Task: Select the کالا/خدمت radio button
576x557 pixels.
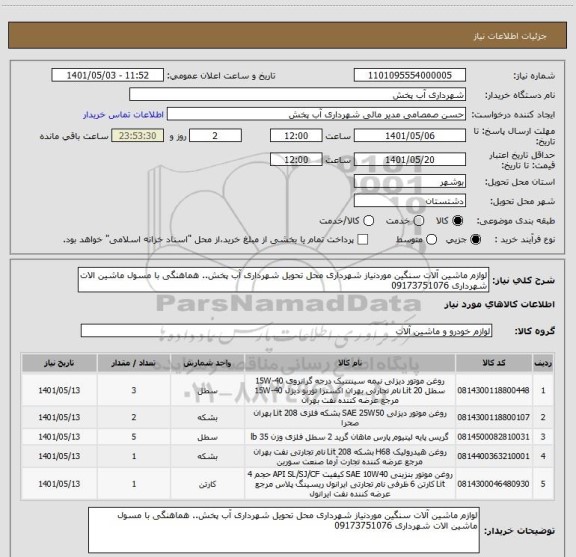Action: point(368,221)
